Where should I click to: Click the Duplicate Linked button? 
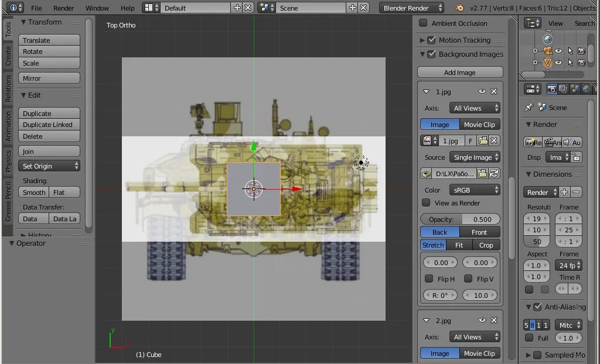click(49, 125)
